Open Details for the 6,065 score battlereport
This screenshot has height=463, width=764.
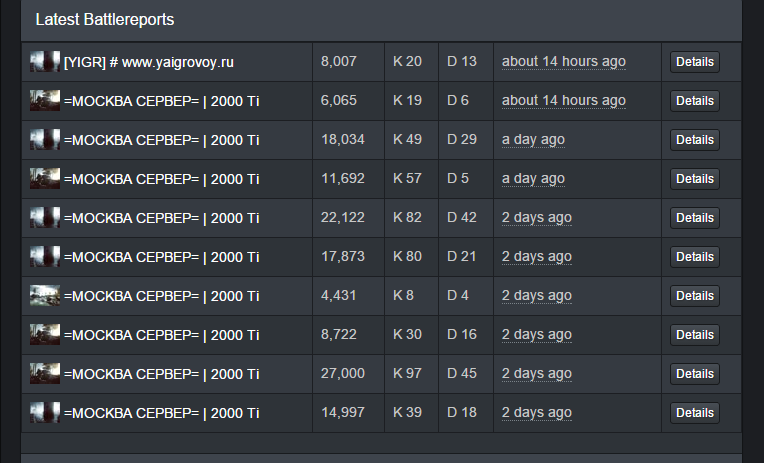(694, 101)
